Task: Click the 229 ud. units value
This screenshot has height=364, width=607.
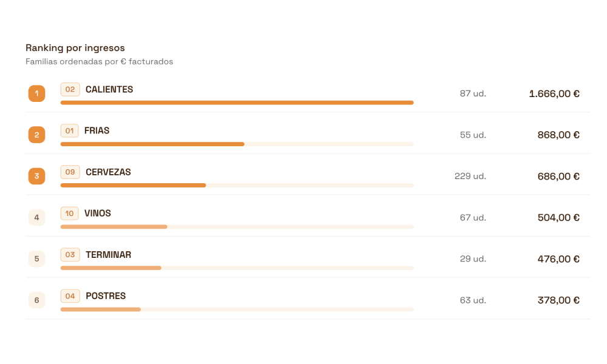Action: tap(470, 177)
